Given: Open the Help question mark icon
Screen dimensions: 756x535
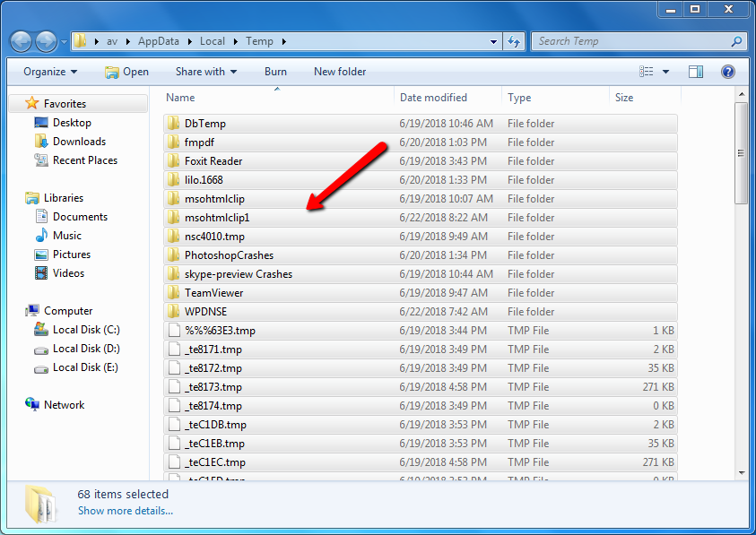Looking at the screenshot, I should 728,72.
